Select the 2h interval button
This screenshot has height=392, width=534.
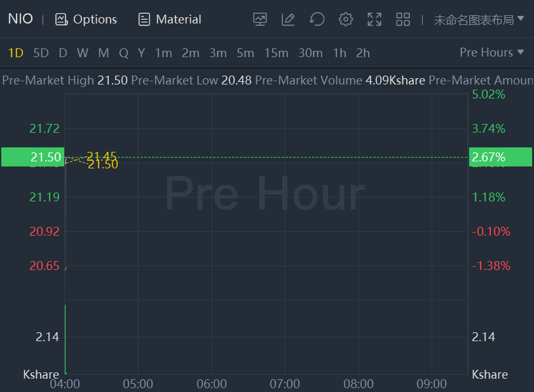click(363, 53)
